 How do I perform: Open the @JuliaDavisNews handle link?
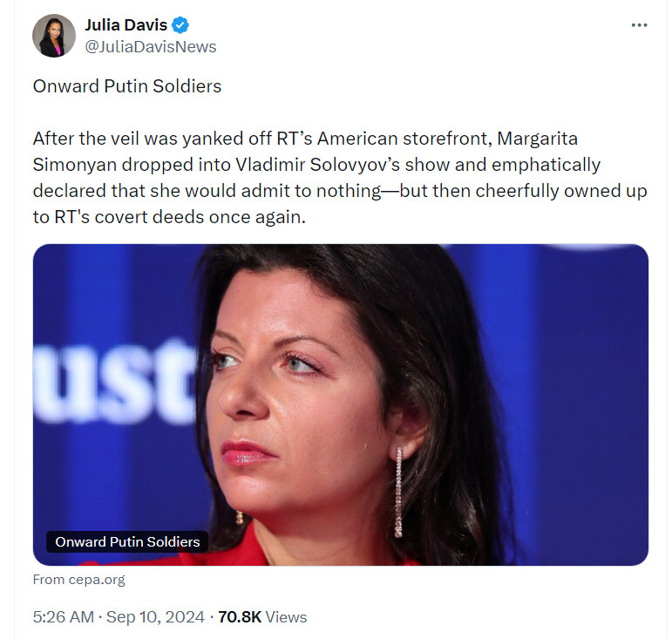click(151, 47)
